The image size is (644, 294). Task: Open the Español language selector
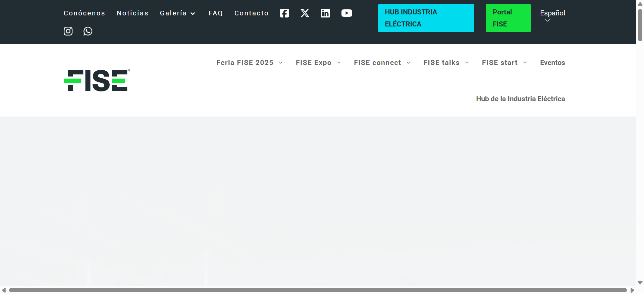(552, 15)
